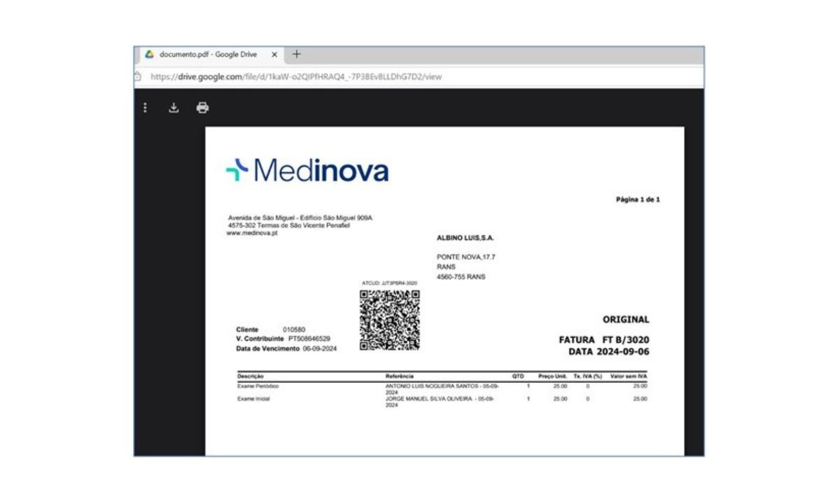840x504 pixels.
Task: Click the Página 1 de 1 page indicator
Action: pos(638,199)
